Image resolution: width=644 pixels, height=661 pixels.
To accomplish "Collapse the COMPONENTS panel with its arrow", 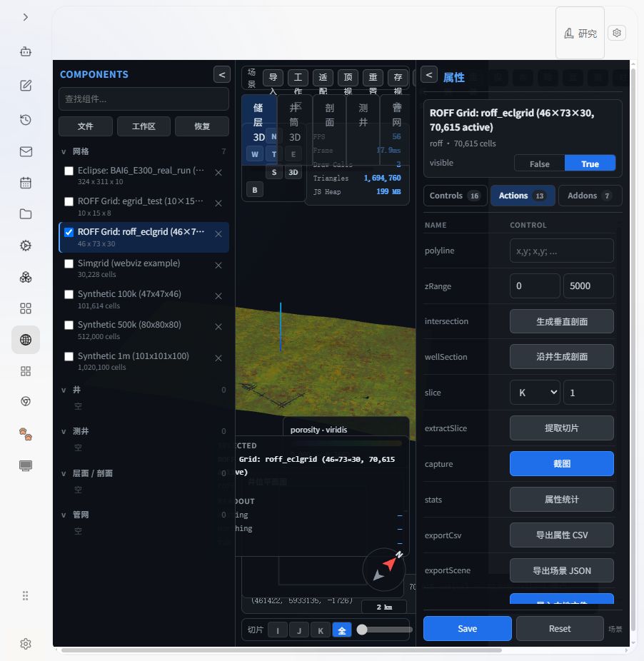I will [222, 75].
